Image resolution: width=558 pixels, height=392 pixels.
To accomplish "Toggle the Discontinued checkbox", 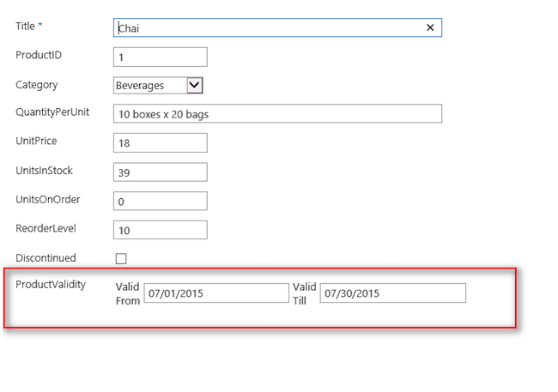I will [121, 258].
